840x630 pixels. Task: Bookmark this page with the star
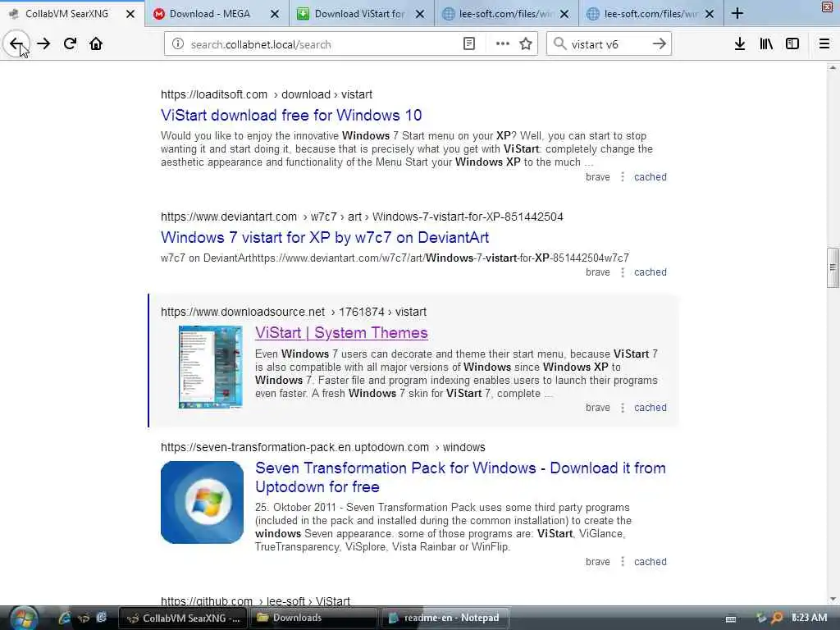(526, 44)
